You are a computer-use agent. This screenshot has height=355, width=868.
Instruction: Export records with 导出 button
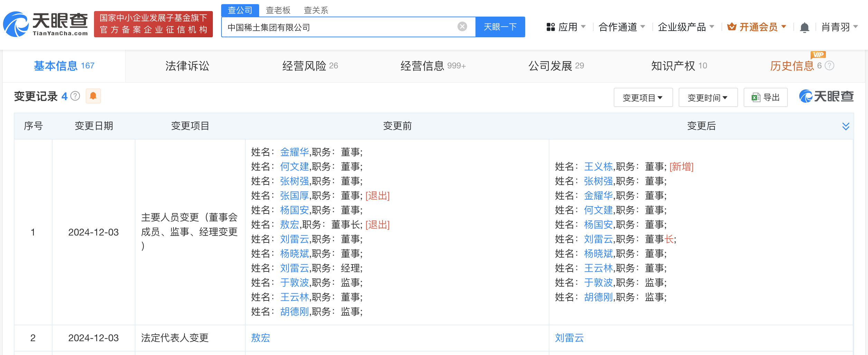click(x=765, y=98)
